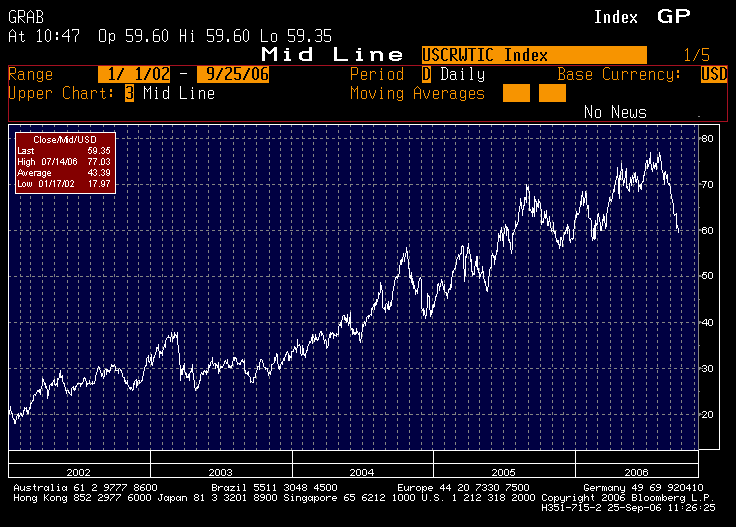Open the Base Currency USD field
The width and height of the screenshot is (736, 527).
pyautogui.click(x=714, y=75)
